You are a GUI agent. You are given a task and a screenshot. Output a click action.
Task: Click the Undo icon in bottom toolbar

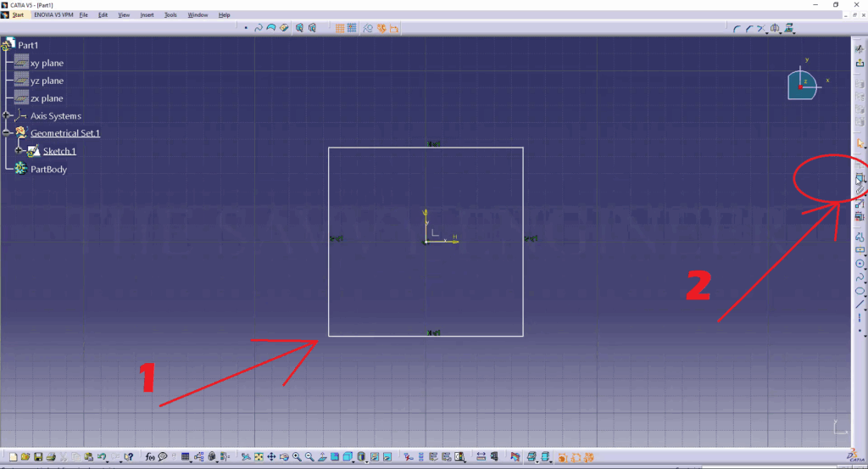[102, 457]
